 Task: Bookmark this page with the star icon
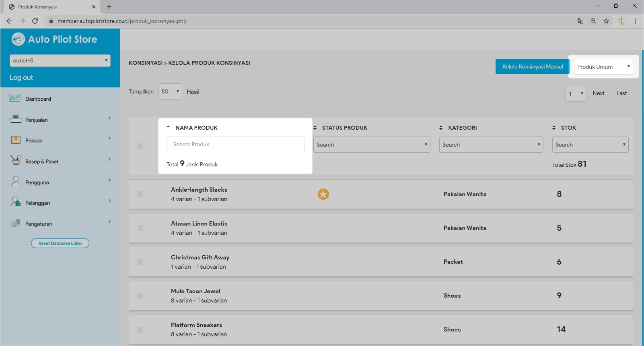[x=606, y=21]
